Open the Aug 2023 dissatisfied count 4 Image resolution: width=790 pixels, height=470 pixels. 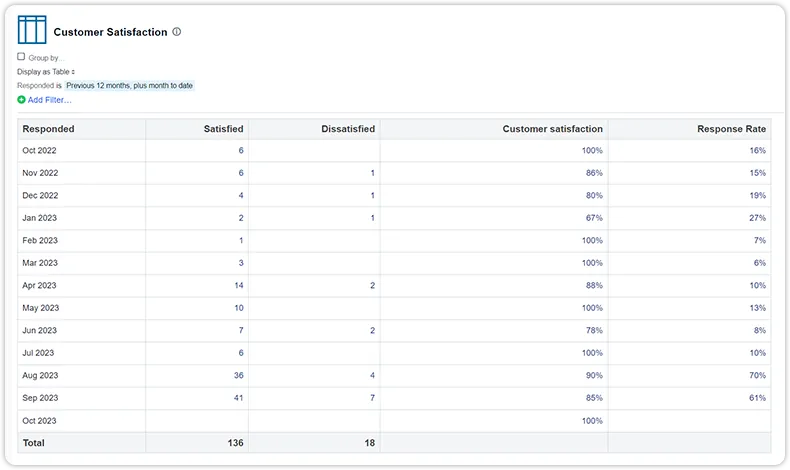pyautogui.click(x=372, y=375)
